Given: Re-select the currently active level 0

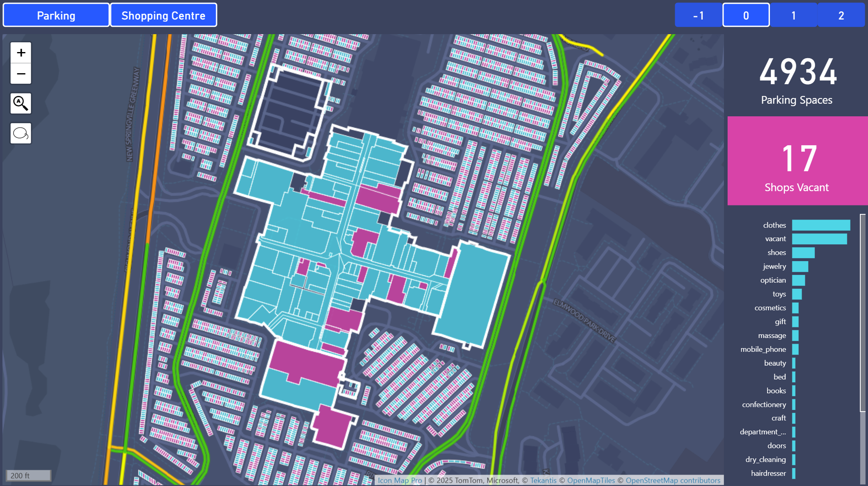Looking at the screenshot, I should pos(746,15).
